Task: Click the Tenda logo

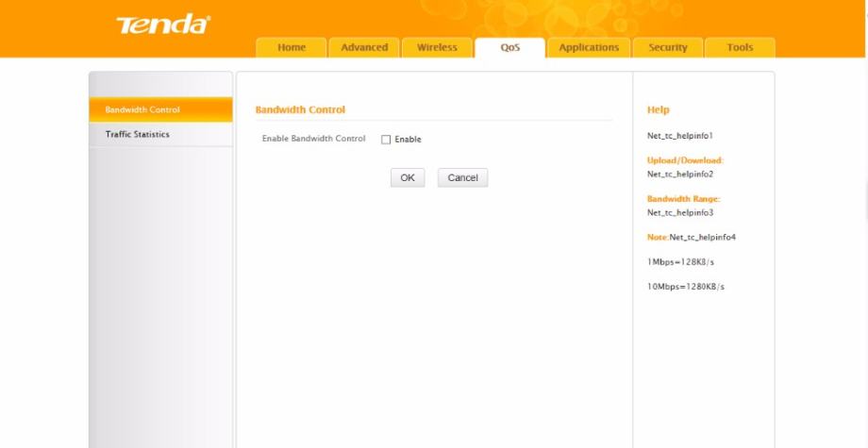Action: tap(161, 25)
